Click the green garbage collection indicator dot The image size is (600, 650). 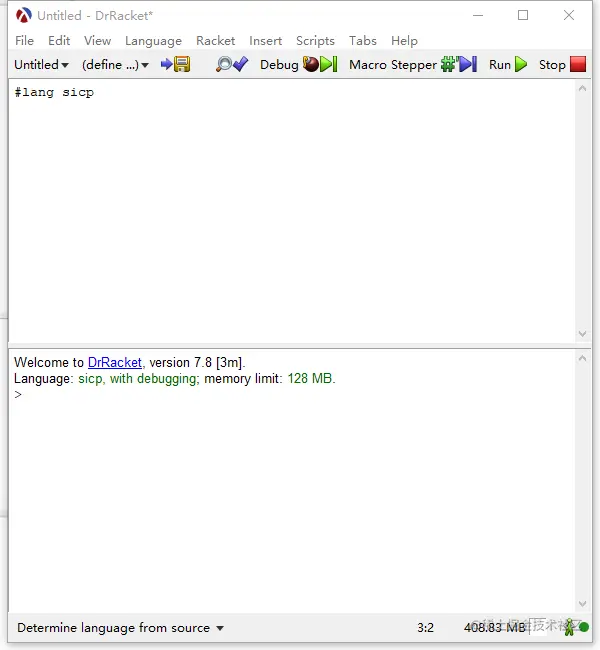pos(584,627)
